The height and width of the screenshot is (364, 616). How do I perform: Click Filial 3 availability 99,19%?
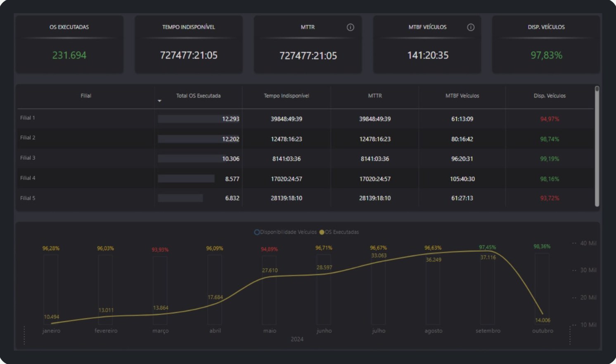(x=550, y=159)
